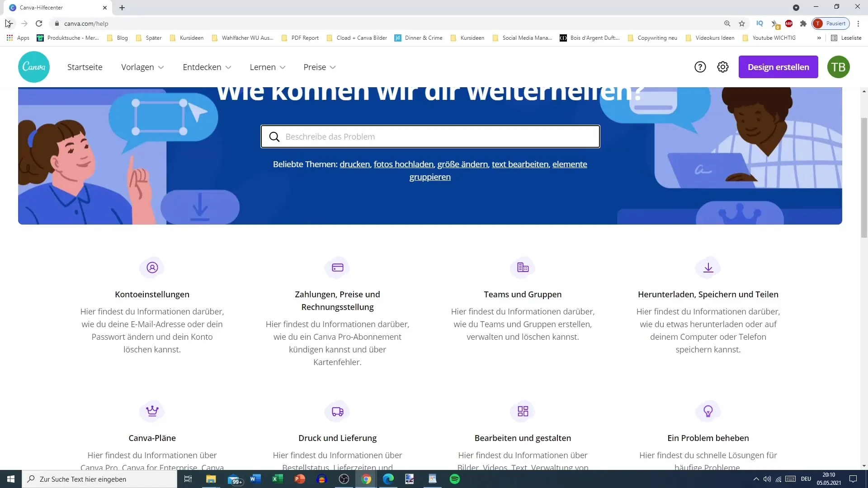Open the Apps bookmarks shortcut
The width and height of the screenshot is (868, 488).
[18, 38]
